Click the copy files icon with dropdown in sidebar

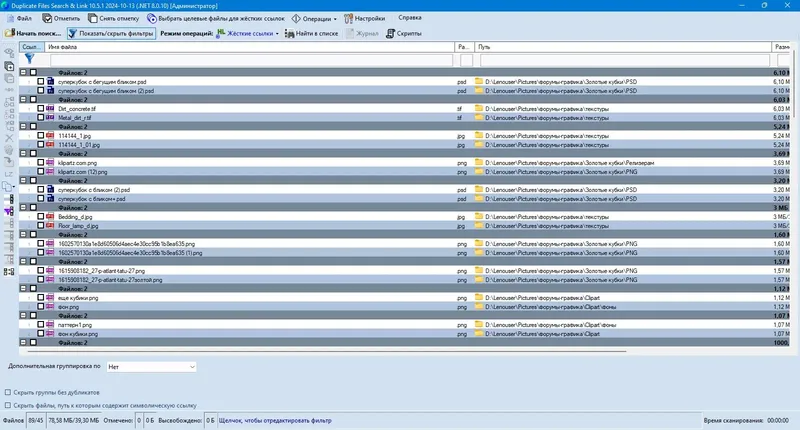(x=9, y=187)
